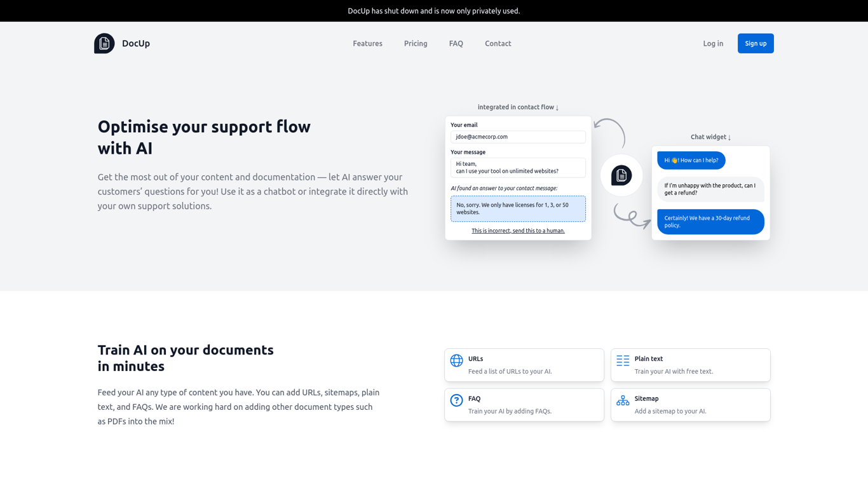The height and width of the screenshot is (488, 868).
Task: Open the Contact page from the navbar
Action: tap(498, 43)
